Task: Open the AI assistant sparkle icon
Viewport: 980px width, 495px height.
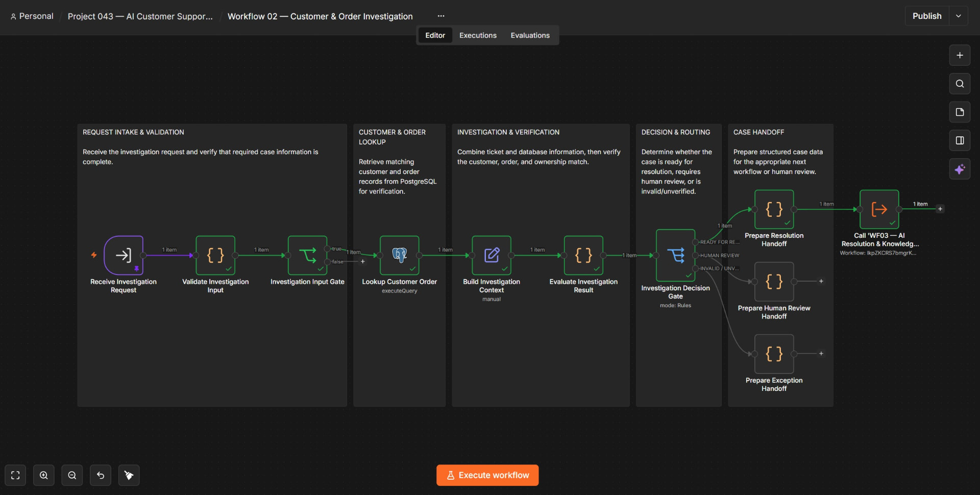Action: [x=960, y=169]
